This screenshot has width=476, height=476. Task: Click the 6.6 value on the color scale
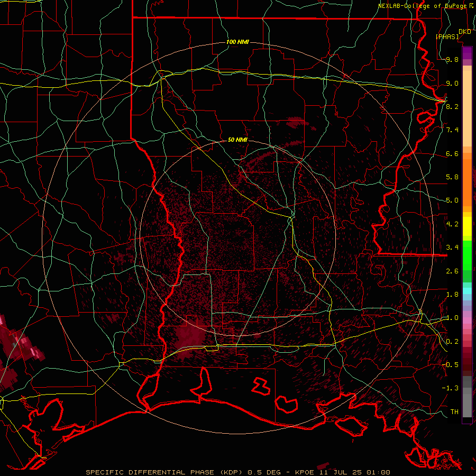pyautogui.click(x=452, y=153)
